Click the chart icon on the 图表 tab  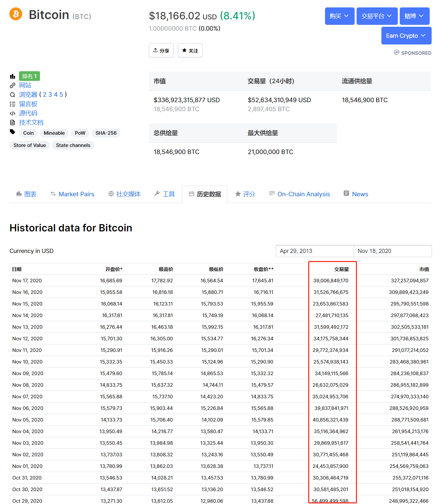(x=19, y=194)
